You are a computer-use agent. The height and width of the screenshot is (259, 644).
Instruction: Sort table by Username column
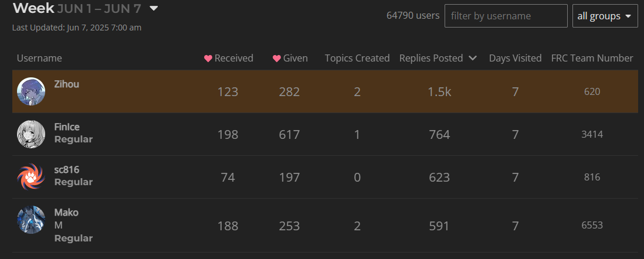39,58
